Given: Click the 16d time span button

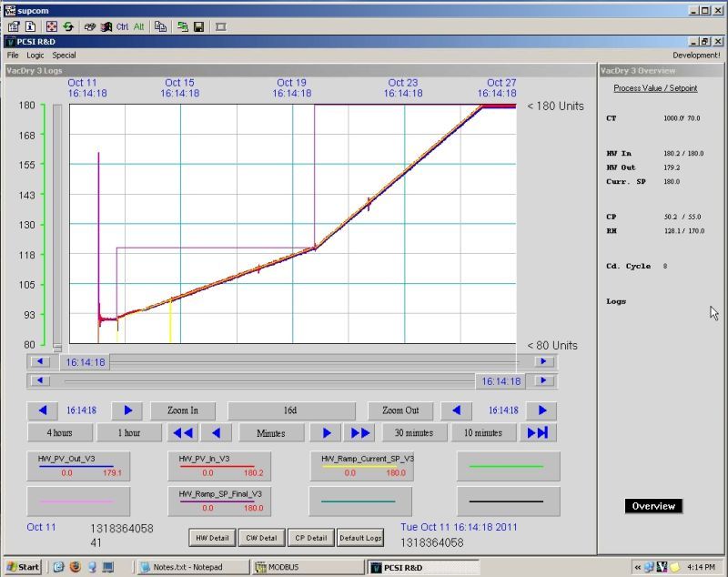Looking at the screenshot, I should pyautogui.click(x=291, y=410).
